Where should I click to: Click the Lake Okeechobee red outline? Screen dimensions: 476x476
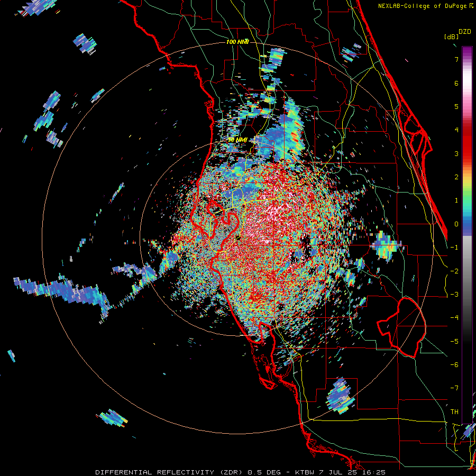click(401, 327)
